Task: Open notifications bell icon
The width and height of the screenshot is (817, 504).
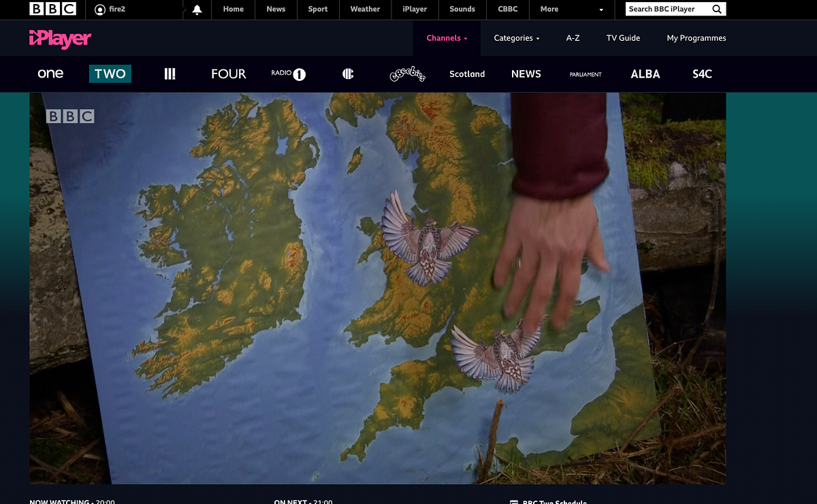Action: [x=197, y=10]
